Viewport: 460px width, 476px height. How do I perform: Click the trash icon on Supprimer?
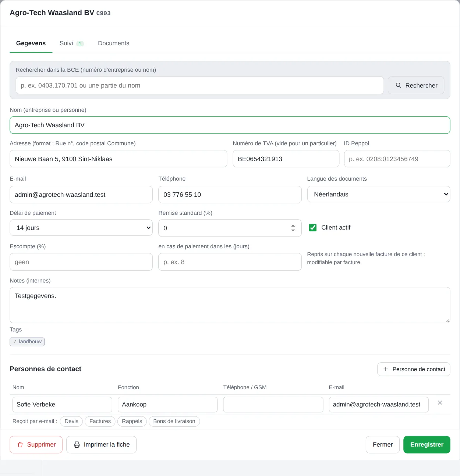[20, 445]
